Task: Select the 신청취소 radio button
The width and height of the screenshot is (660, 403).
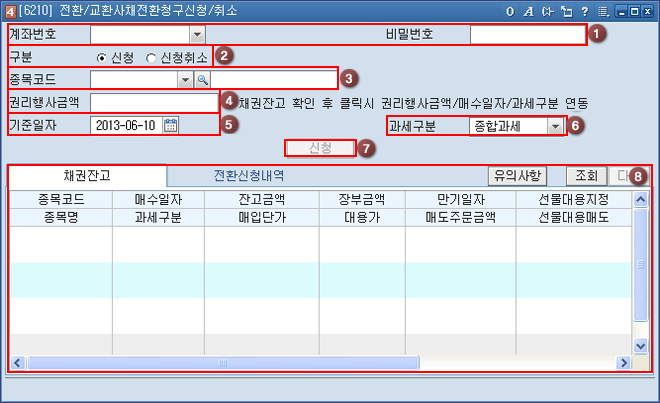Action: click(152, 57)
